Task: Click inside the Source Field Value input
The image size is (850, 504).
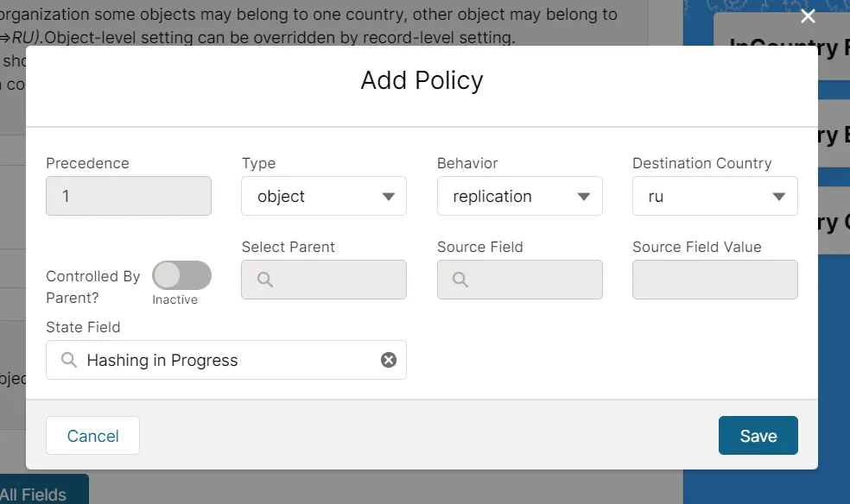Action: tap(714, 280)
